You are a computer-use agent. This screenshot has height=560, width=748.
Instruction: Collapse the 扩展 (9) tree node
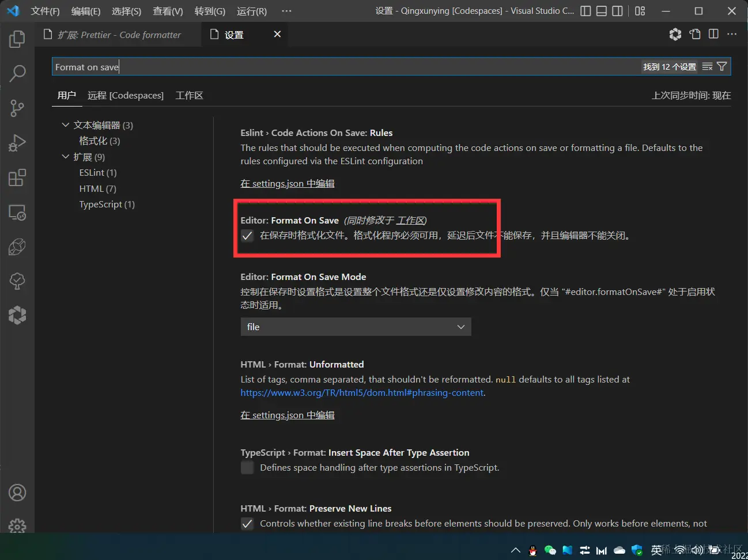point(65,157)
